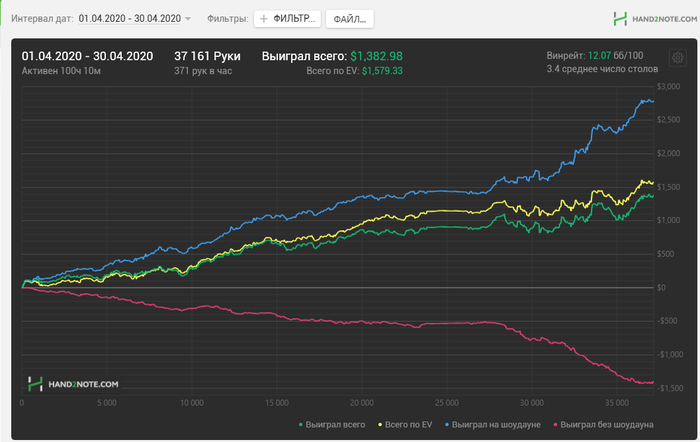Click the green dot of Выиграл всего

click(300, 425)
